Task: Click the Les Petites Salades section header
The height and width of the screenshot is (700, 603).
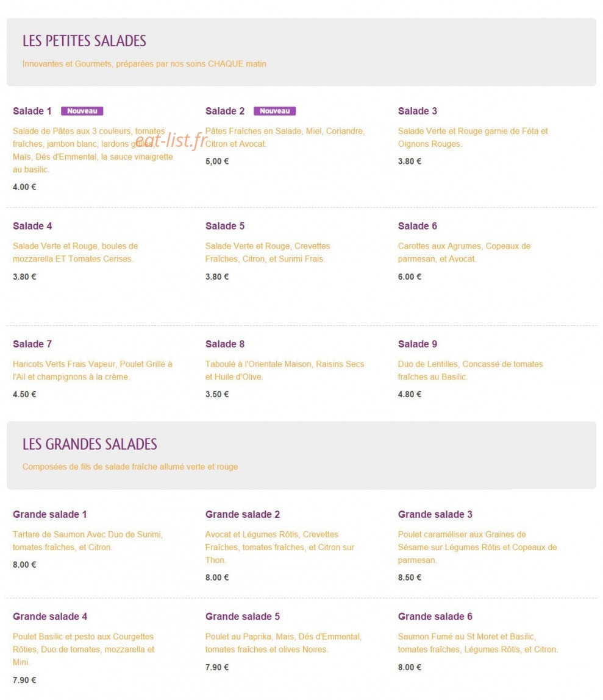Action: (84, 41)
